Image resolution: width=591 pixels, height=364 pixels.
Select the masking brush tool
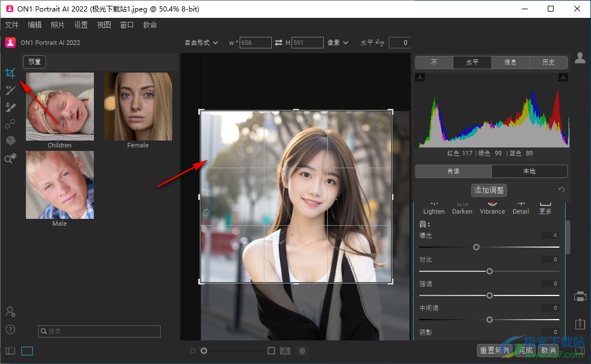click(x=10, y=107)
